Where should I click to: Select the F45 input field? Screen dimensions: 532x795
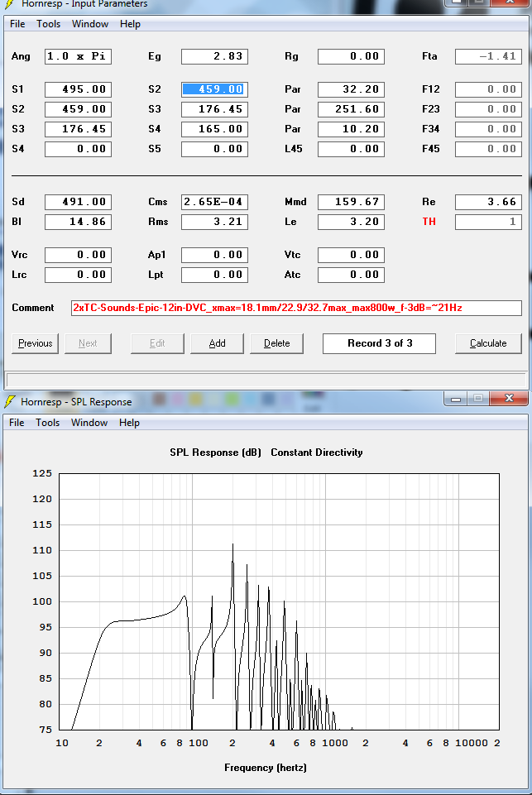488,149
